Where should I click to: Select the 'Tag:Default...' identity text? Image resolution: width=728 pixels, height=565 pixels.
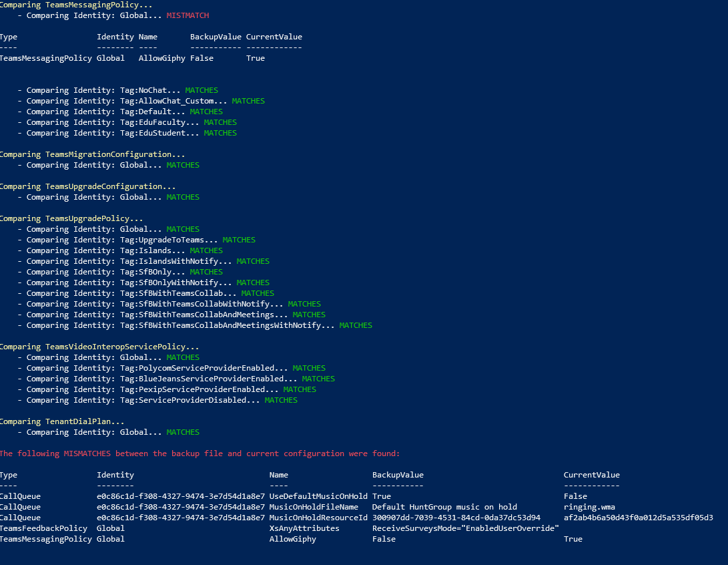click(x=152, y=112)
